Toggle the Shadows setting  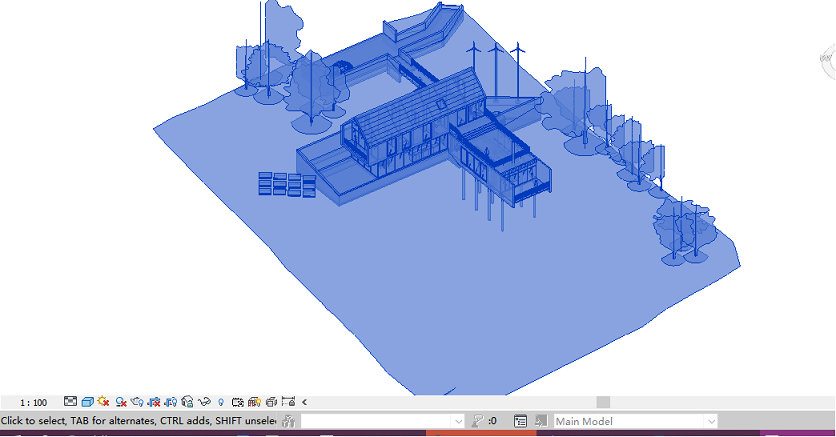click(x=121, y=402)
